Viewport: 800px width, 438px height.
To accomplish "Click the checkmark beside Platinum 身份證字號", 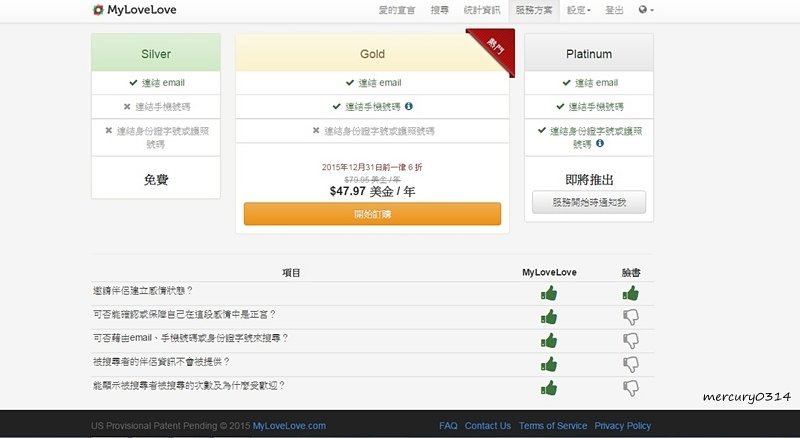I will pos(542,130).
